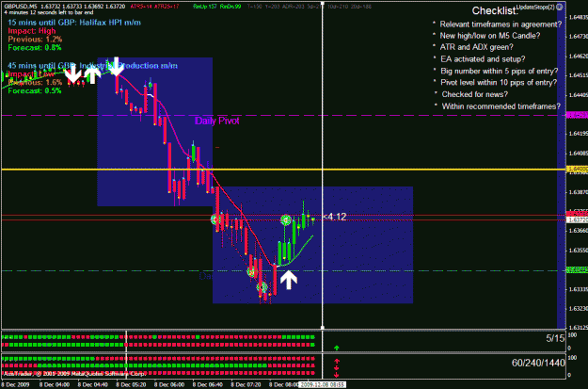The width and height of the screenshot is (588, 389).
Task: Click the 1.63870 price axis label
Action: click(x=578, y=192)
